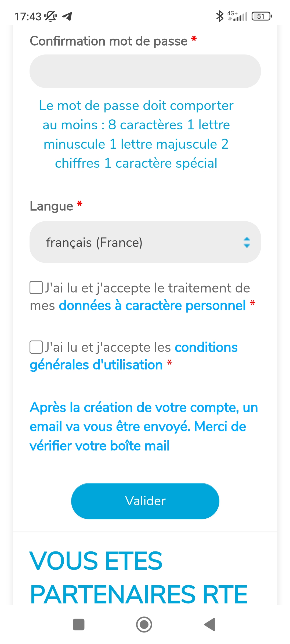Viewport: 290px width, 644px height.
Task: Tap the VOUS ETES PARTENAIRES RTE heading
Action: [139, 577]
